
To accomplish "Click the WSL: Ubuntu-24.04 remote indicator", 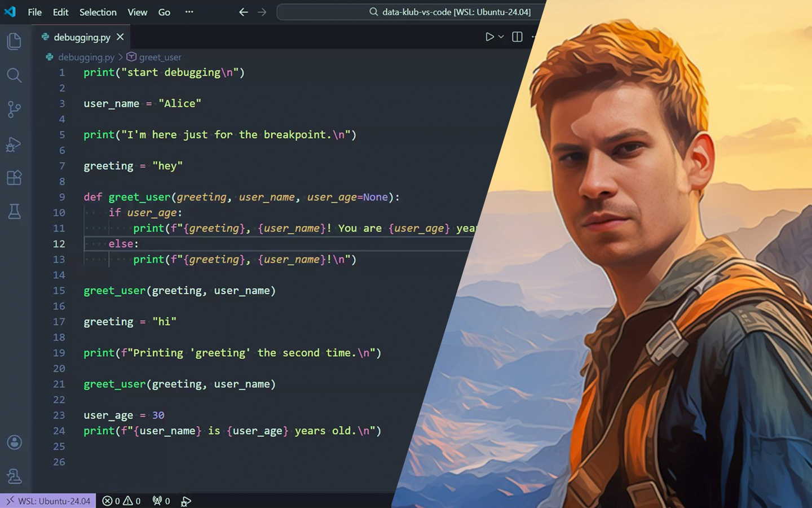I will point(48,501).
